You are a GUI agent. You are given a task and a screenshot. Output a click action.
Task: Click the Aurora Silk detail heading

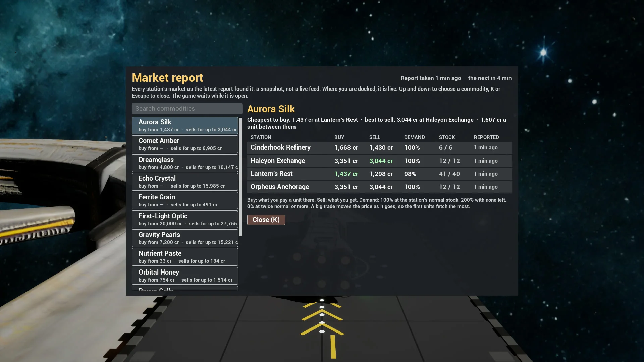coord(271,109)
